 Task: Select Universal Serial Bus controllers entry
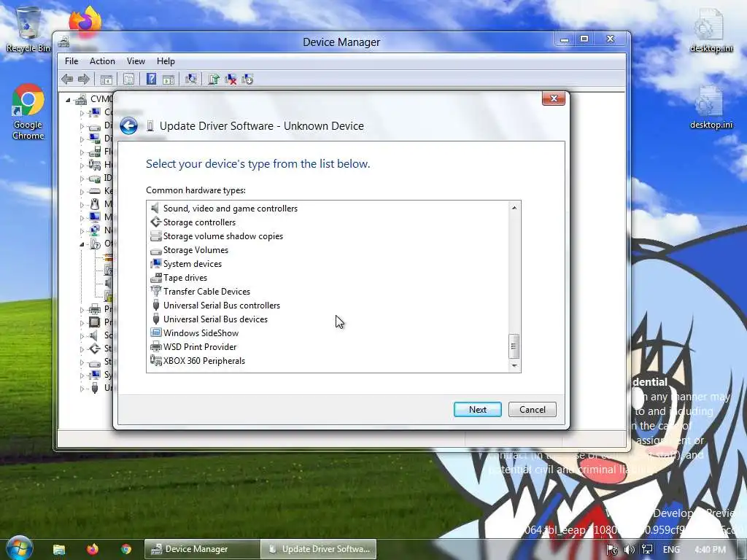coord(222,306)
